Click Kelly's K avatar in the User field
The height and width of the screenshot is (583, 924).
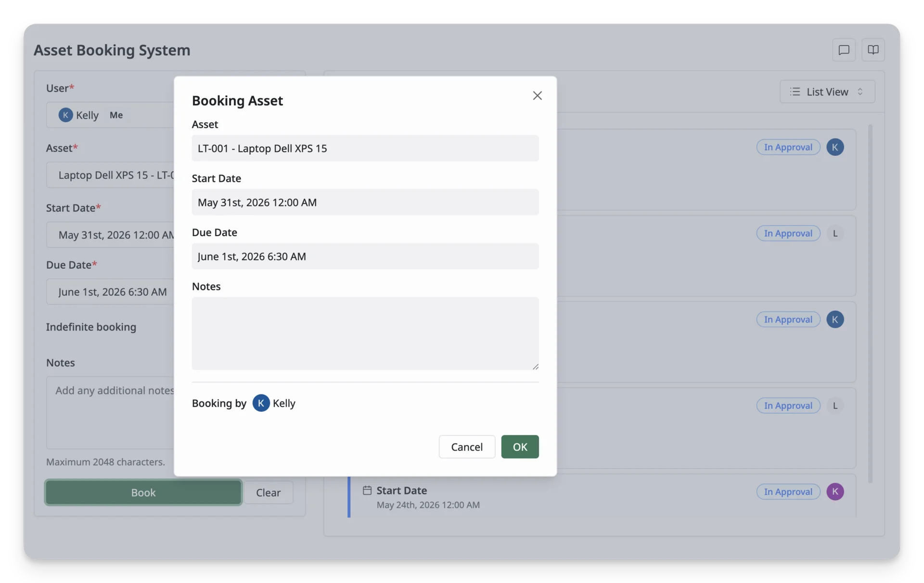pyautogui.click(x=65, y=114)
